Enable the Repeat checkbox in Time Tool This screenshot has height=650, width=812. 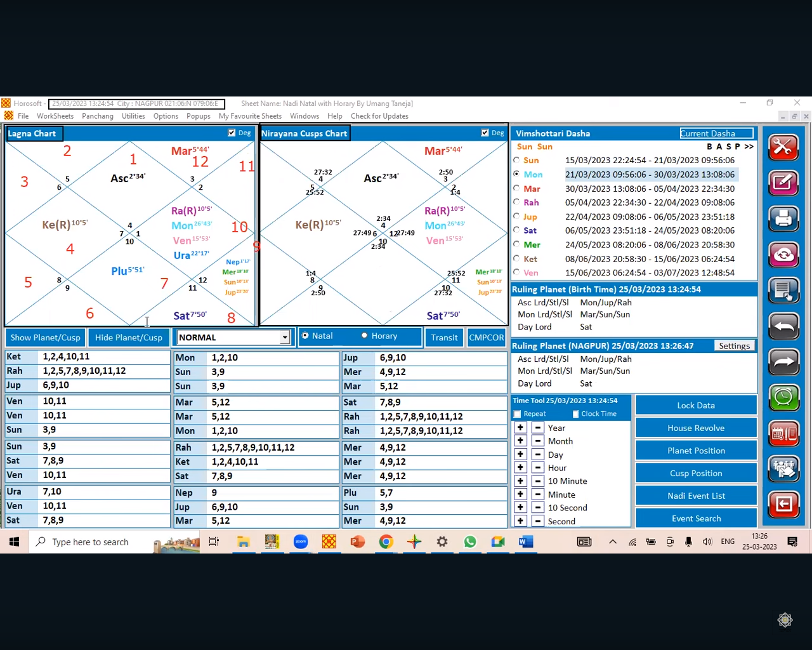(x=518, y=414)
